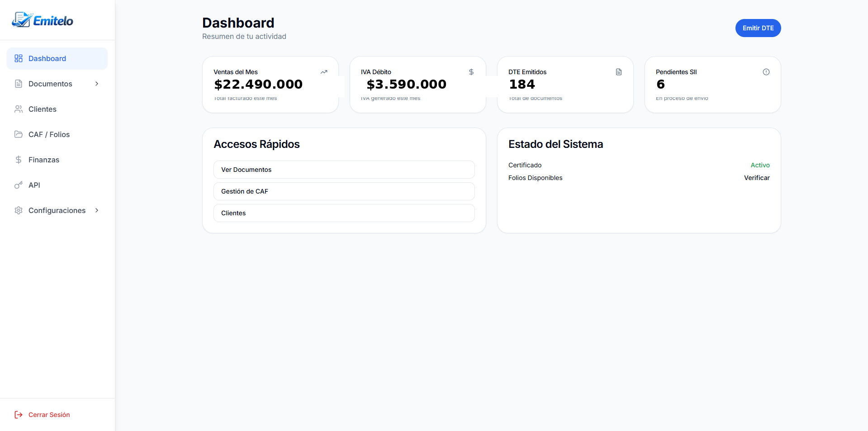Open Ver Documentos quick access
The width and height of the screenshot is (868, 431).
(x=344, y=169)
